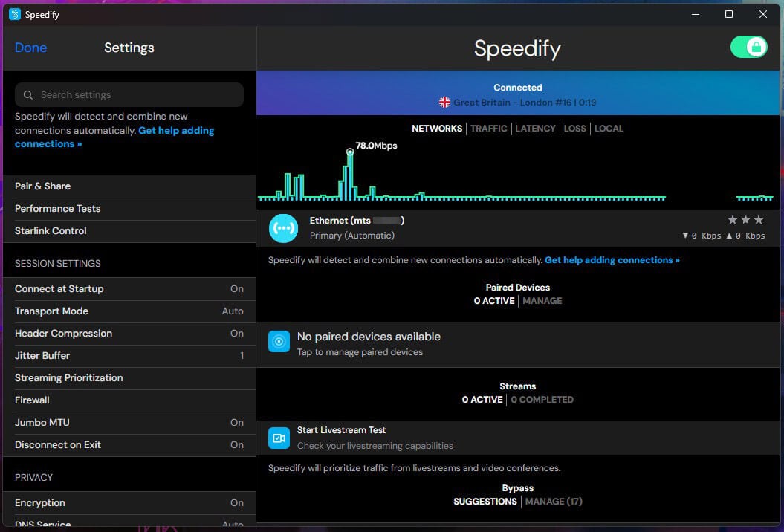Screen dimensions: 784x532
Task: Click the magnifier icon in the settings search
Action: coord(28,95)
